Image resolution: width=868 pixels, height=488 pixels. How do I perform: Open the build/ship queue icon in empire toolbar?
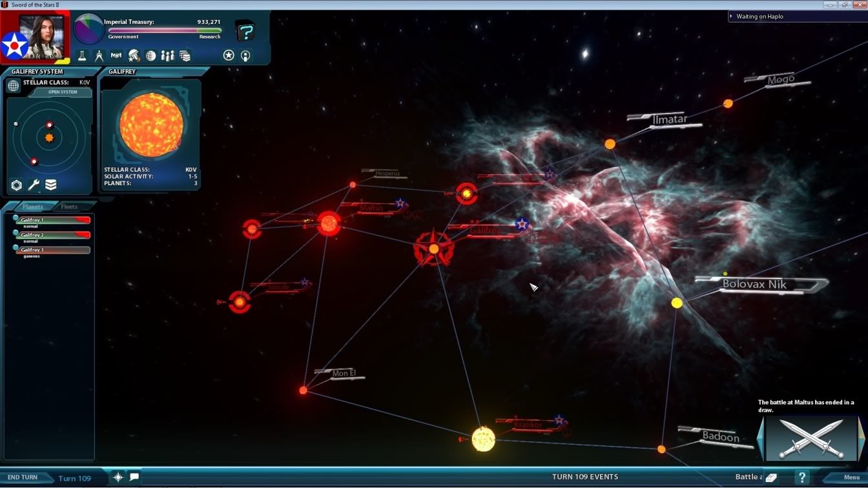[x=116, y=56]
